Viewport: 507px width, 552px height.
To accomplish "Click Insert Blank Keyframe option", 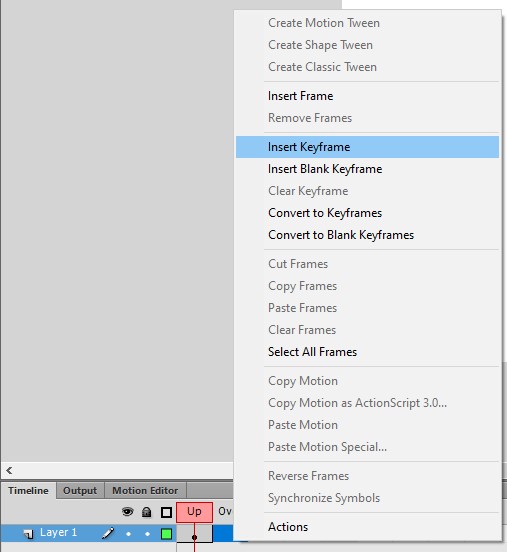I will (x=367, y=169).
